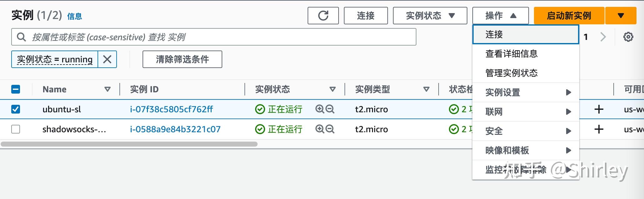Select 查看详细信息 menu item
The image size is (644, 199).
pyautogui.click(x=526, y=54)
